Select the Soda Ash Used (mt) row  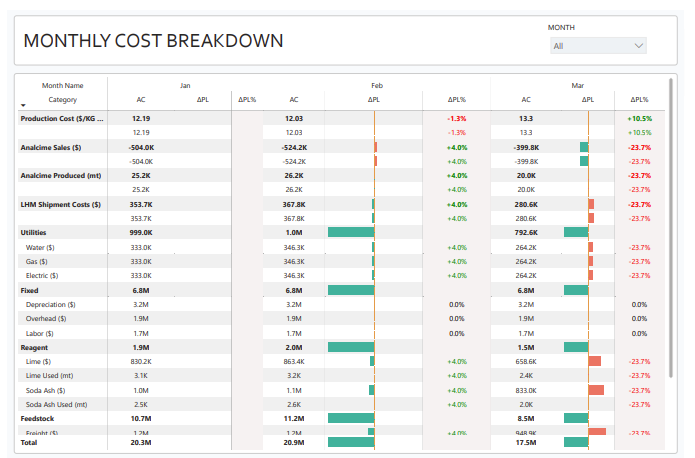341,404
